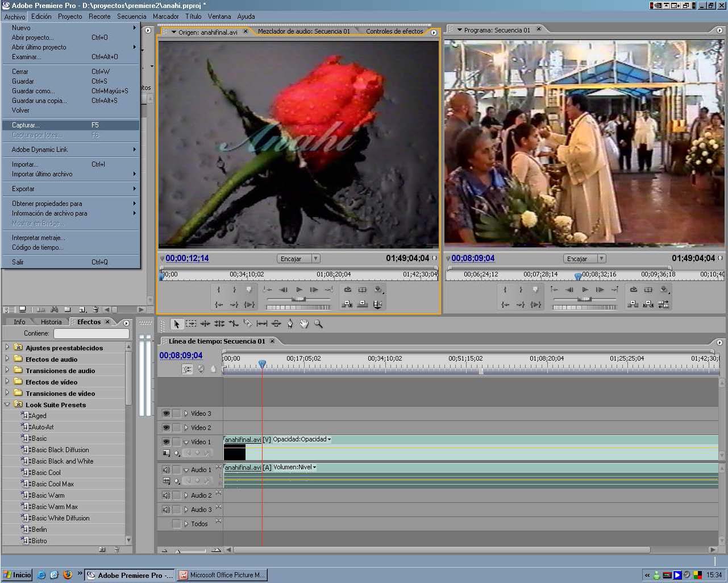Switch to the Controles de efectos tab
This screenshot has height=583, width=728.
tap(394, 32)
